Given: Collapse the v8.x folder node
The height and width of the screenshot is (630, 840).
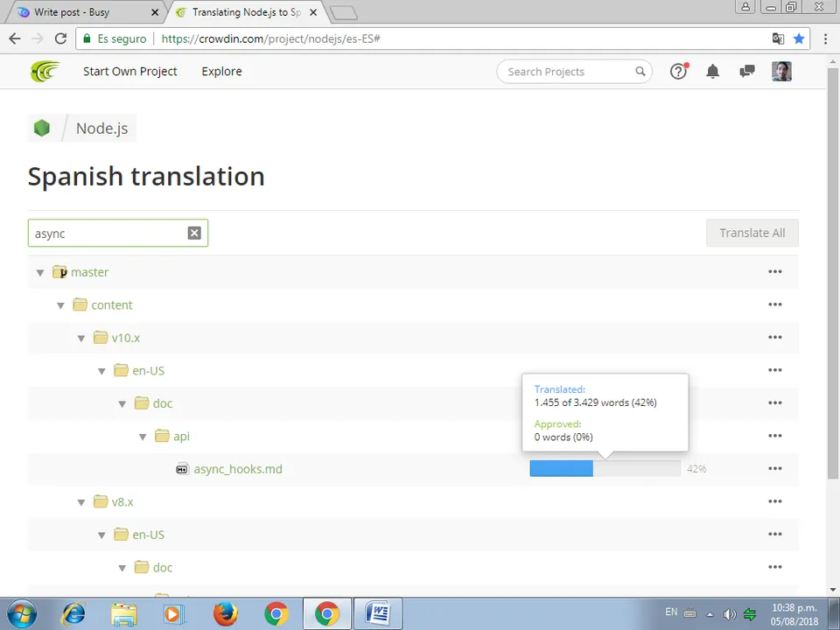Looking at the screenshot, I should coord(81,502).
